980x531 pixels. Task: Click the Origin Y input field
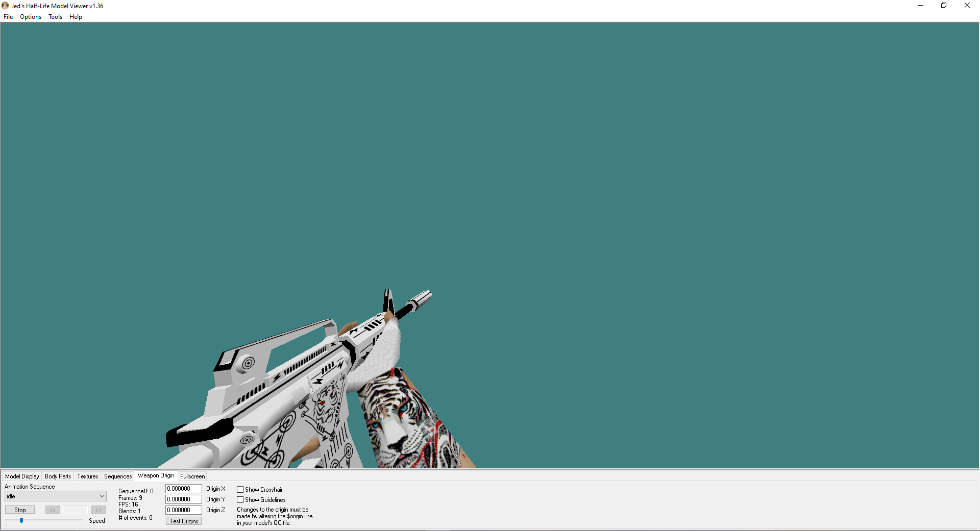point(183,499)
